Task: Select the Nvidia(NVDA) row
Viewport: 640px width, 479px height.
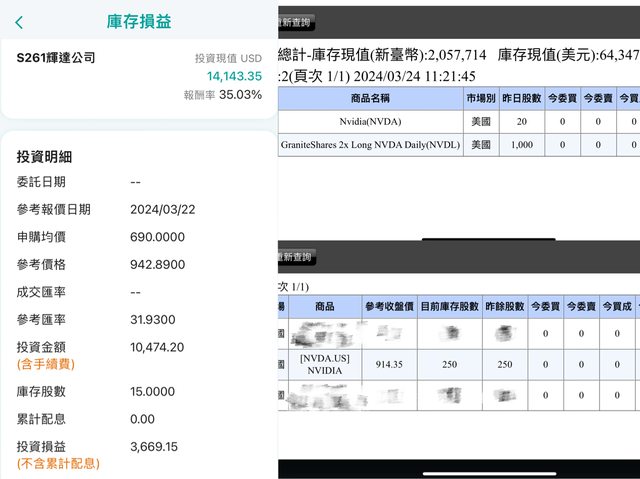Action: pyautogui.click(x=369, y=121)
